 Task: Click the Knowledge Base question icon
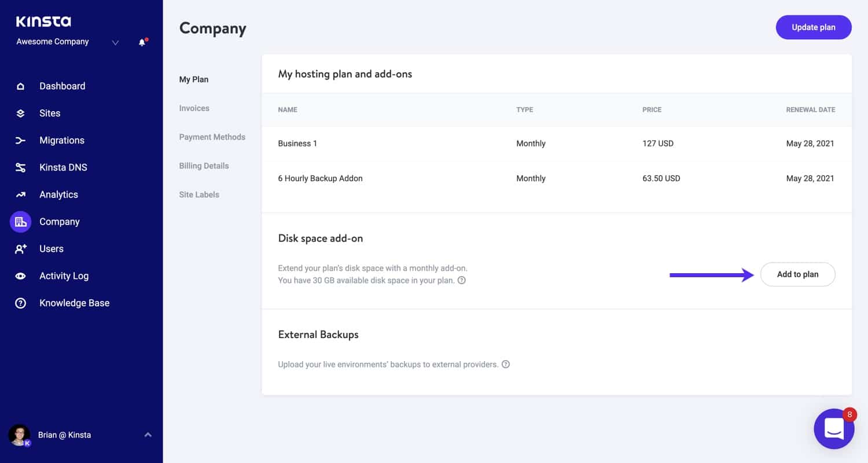coord(20,303)
